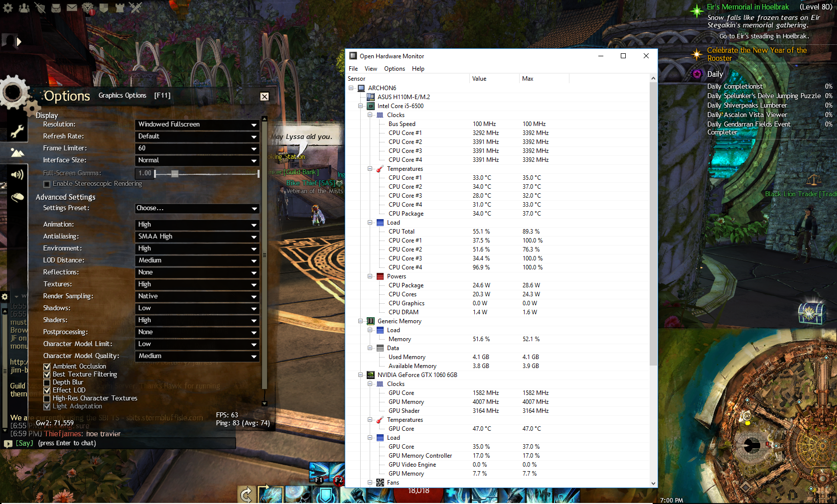Open the Frame Limiter dropdown
The image size is (837, 504).
click(197, 148)
